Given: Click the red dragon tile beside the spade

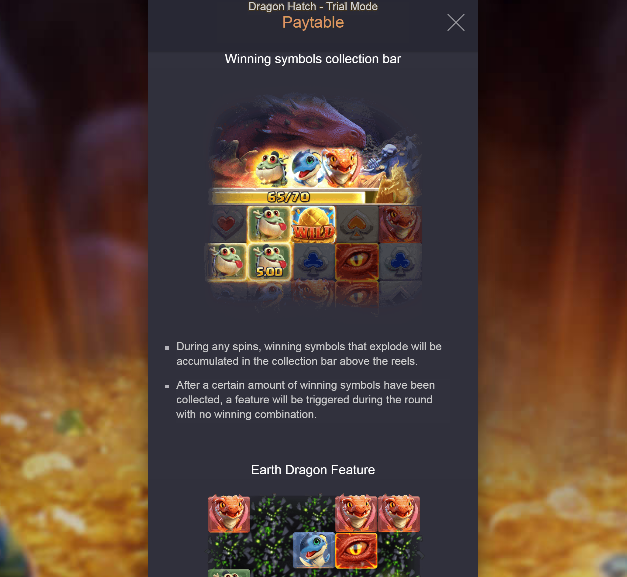Looking at the screenshot, I should tap(400, 225).
